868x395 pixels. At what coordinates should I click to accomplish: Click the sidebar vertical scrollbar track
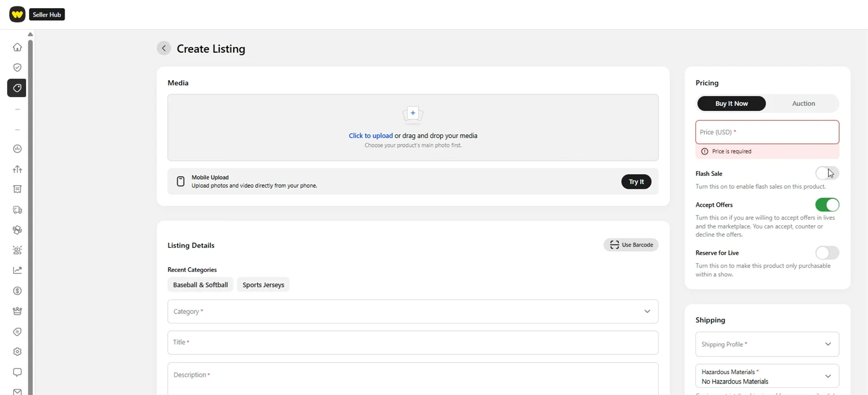click(x=30, y=217)
